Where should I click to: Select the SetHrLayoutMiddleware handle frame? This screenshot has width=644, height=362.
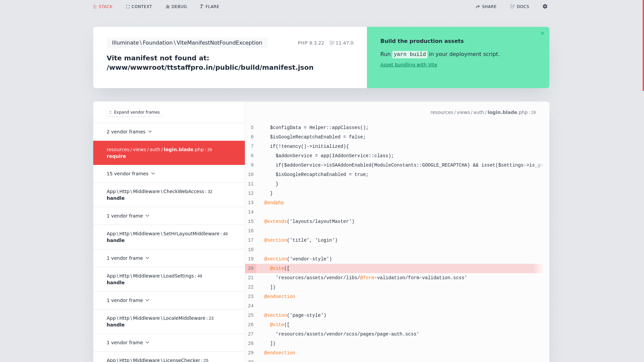169,237
